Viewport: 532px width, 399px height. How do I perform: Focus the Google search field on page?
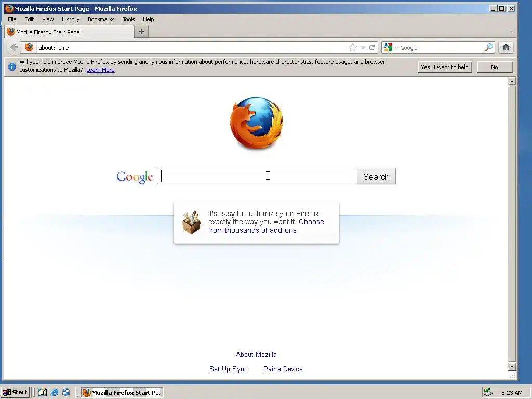coord(257,176)
